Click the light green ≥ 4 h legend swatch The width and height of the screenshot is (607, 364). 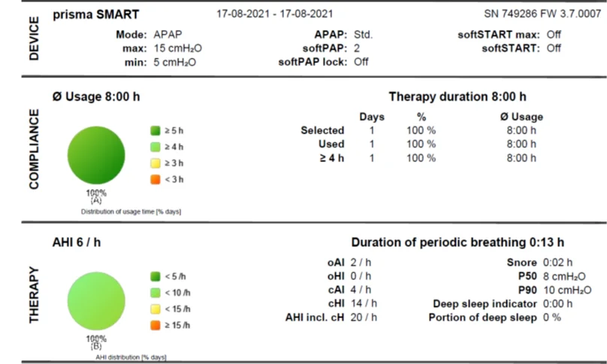(156, 146)
